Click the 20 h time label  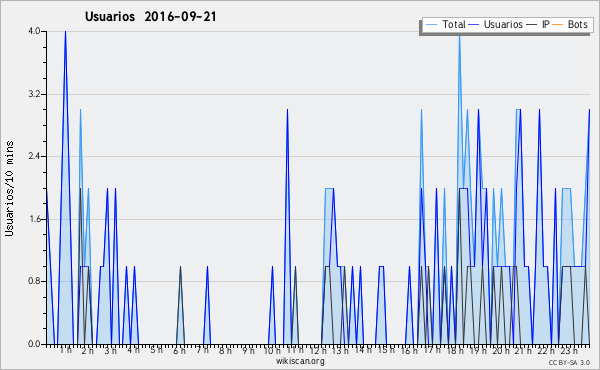pyautogui.click(x=501, y=350)
